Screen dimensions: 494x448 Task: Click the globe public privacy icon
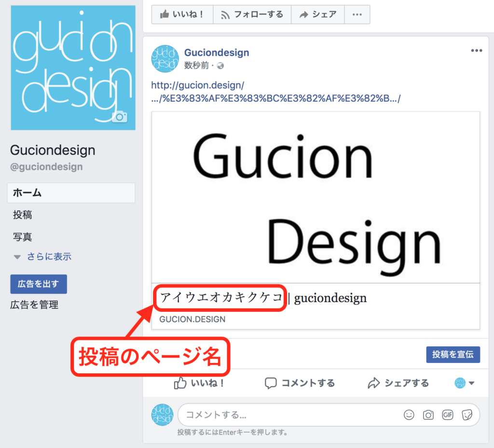tap(221, 66)
